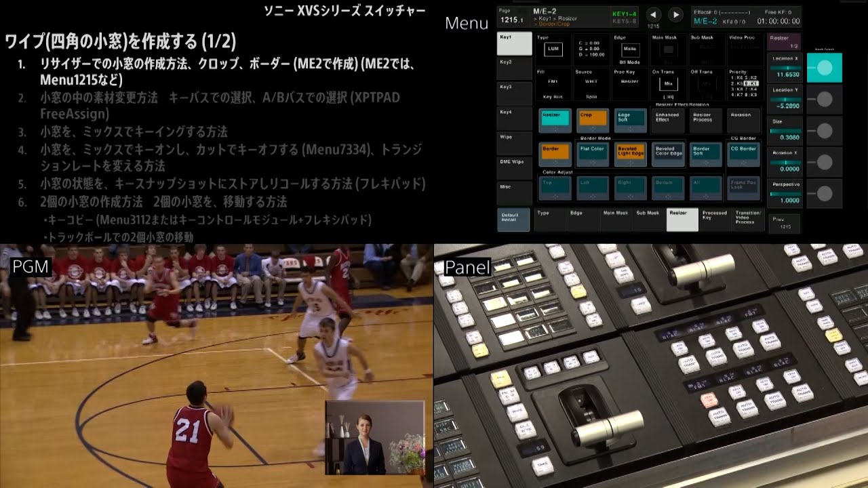Switch to the Processed Key tab
868x488 pixels.
pos(715,220)
